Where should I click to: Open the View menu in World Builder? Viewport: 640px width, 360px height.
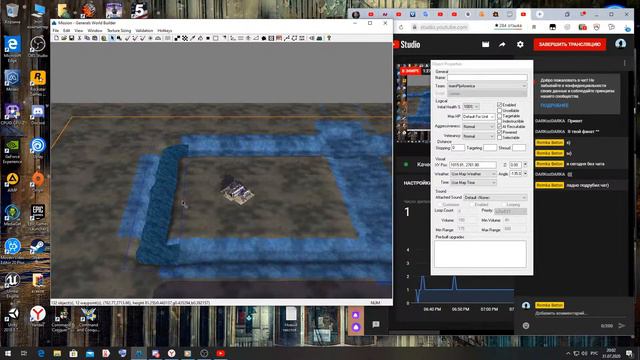79,31
